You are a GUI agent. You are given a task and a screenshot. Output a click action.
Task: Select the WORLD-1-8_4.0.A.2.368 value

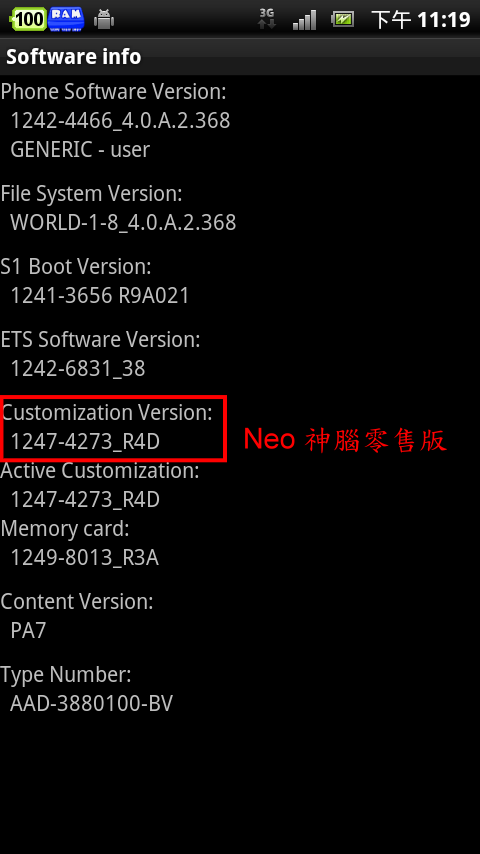coord(123,222)
